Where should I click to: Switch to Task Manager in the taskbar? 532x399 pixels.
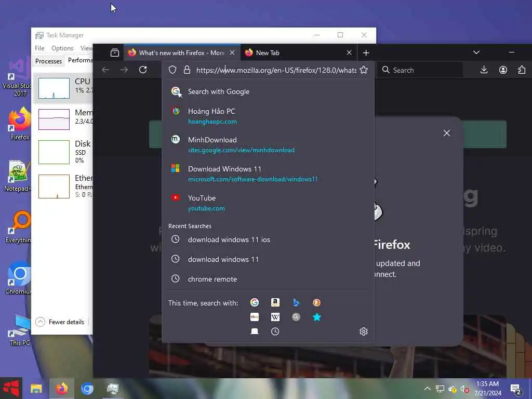[x=113, y=389]
